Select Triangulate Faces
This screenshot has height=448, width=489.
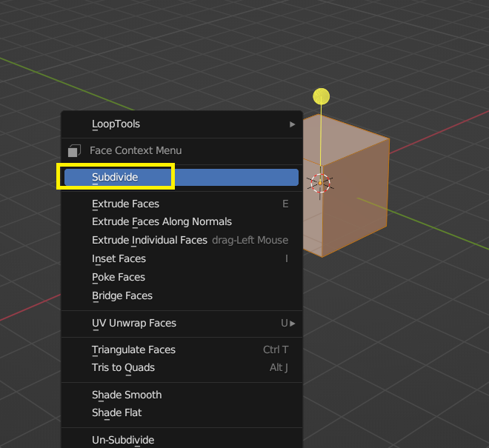pyautogui.click(x=182, y=350)
